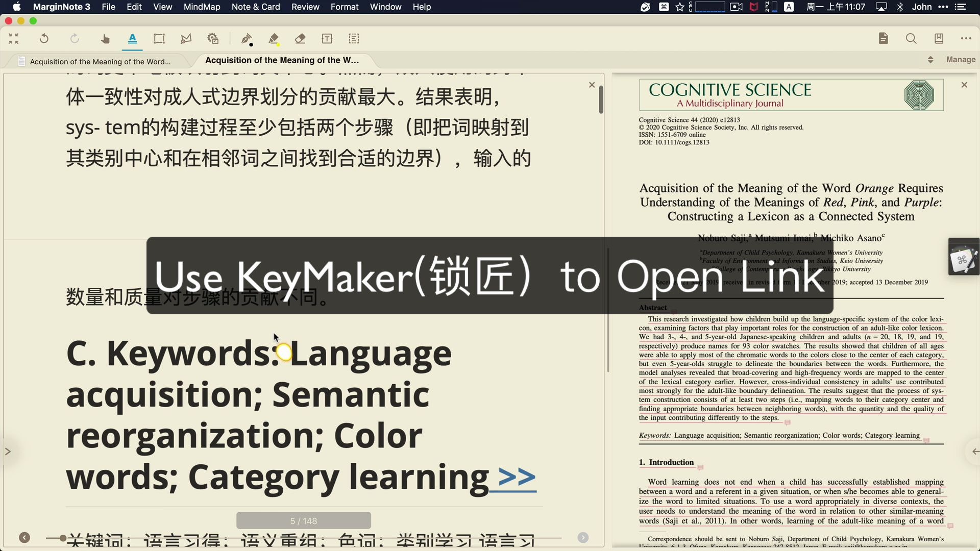Image resolution: width=980 pixels, height=551 pixels.
Task: Select the eraser tool
Action: click(x=301, y=38)
